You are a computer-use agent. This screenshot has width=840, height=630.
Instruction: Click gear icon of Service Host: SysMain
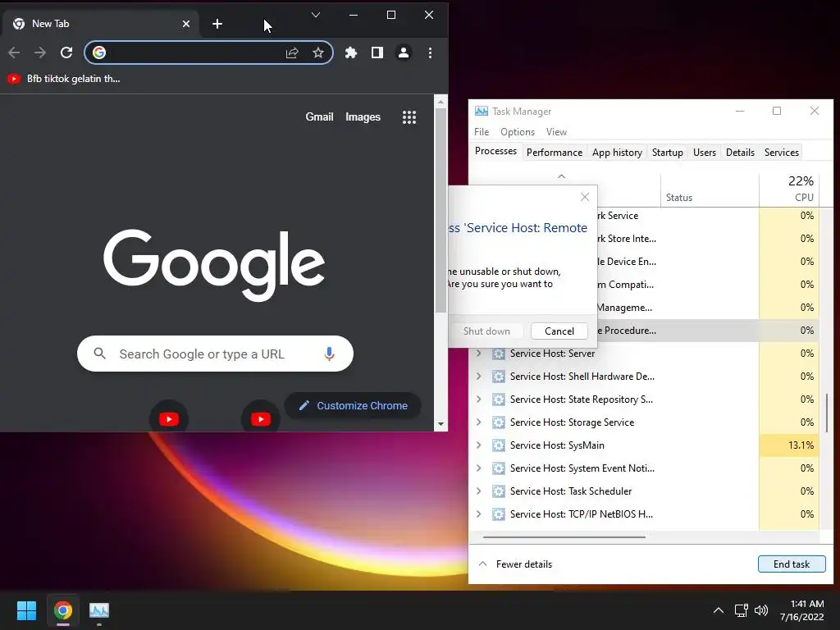point(499,445)
